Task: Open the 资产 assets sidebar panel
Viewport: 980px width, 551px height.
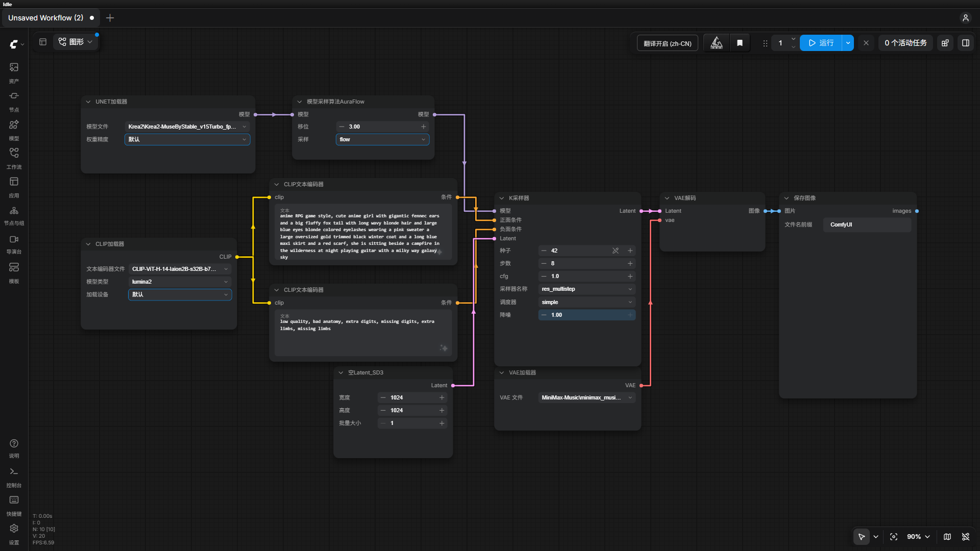Action: click(x=14, y=72)
